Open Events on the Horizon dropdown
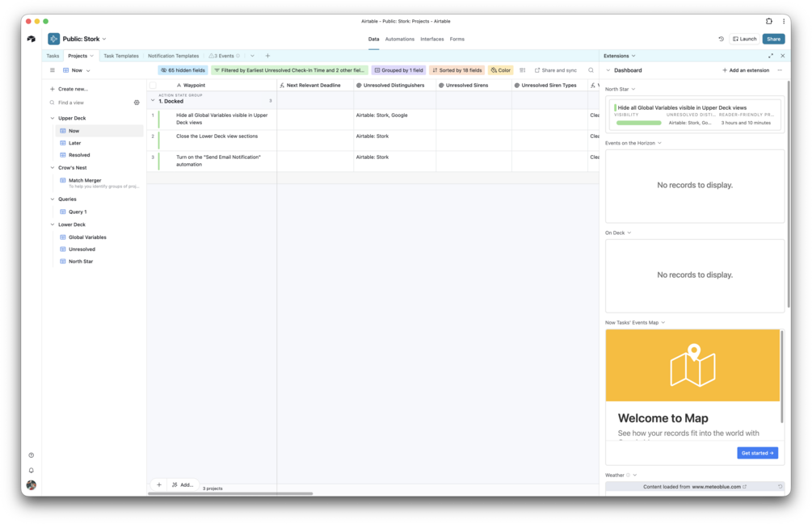The height and width of the screenshot is (524, 812). point(659,143)
